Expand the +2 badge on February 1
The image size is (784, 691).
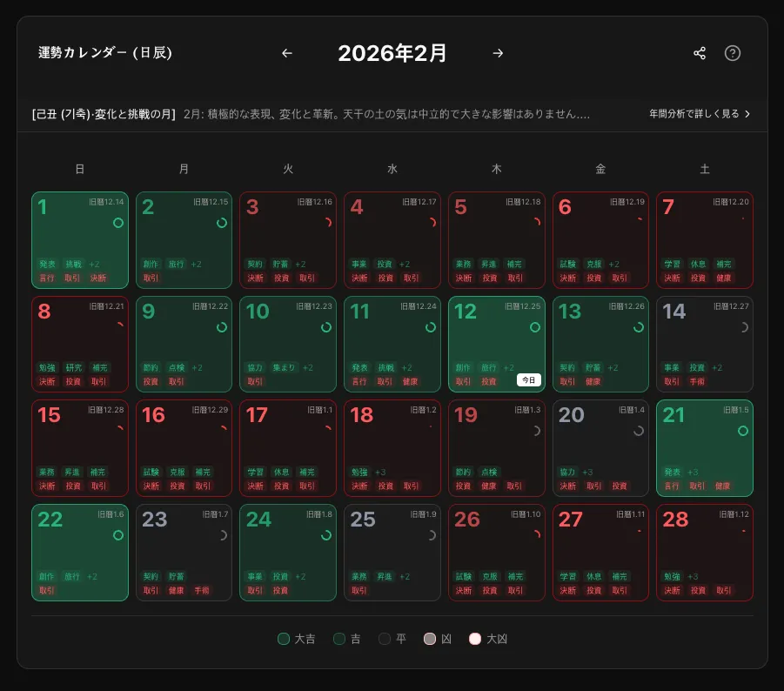point(94,264)
